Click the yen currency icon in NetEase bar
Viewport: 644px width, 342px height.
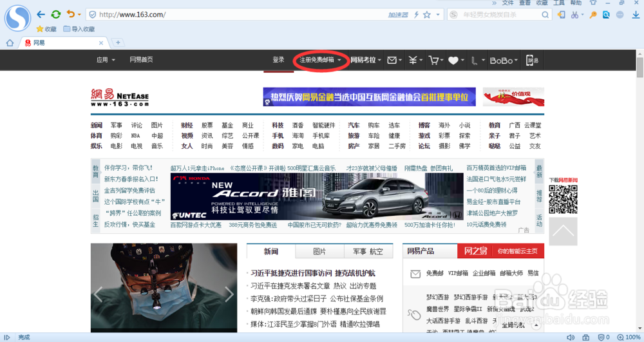413,61
